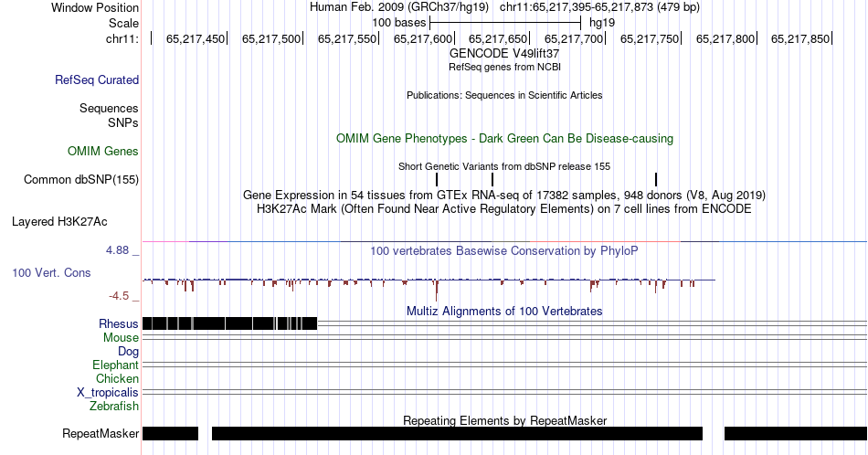Click the Human Feb. 2009 (GRCh37/hg19) text
This screenshot has height=455, width=868.
point(399,7)
